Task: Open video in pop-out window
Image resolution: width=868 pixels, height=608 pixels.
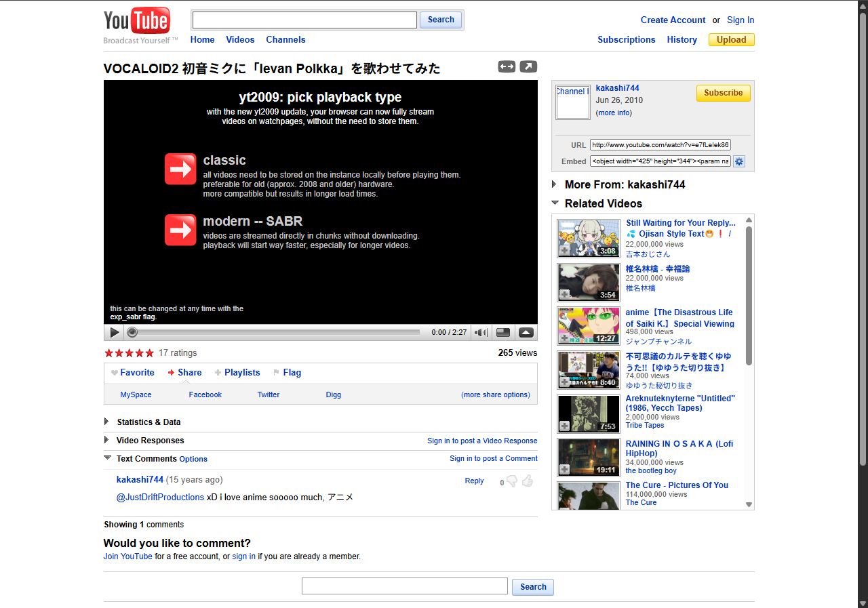Action: click(528, 66)
